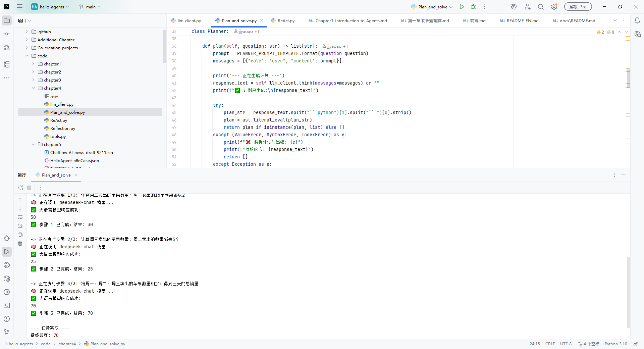Close the Plan_and_solve.py editor tab
The image size is (644, 349).
262,20
